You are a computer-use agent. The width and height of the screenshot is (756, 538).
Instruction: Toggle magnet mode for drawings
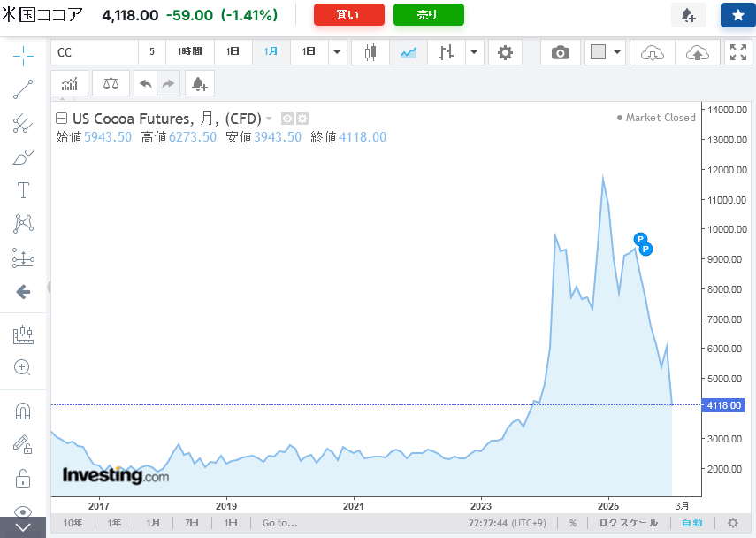point(23,411)
